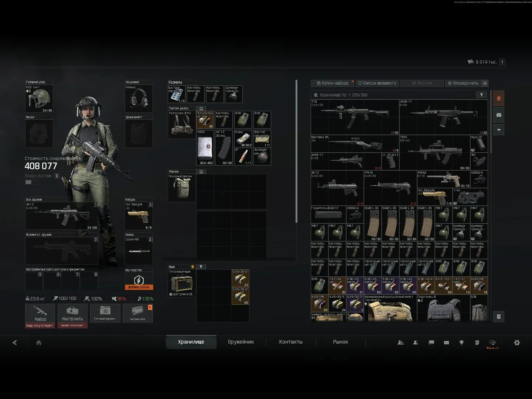Screen dimensions: 532x399
Task: Open the chat messages icon
Action: click(431, 342)
